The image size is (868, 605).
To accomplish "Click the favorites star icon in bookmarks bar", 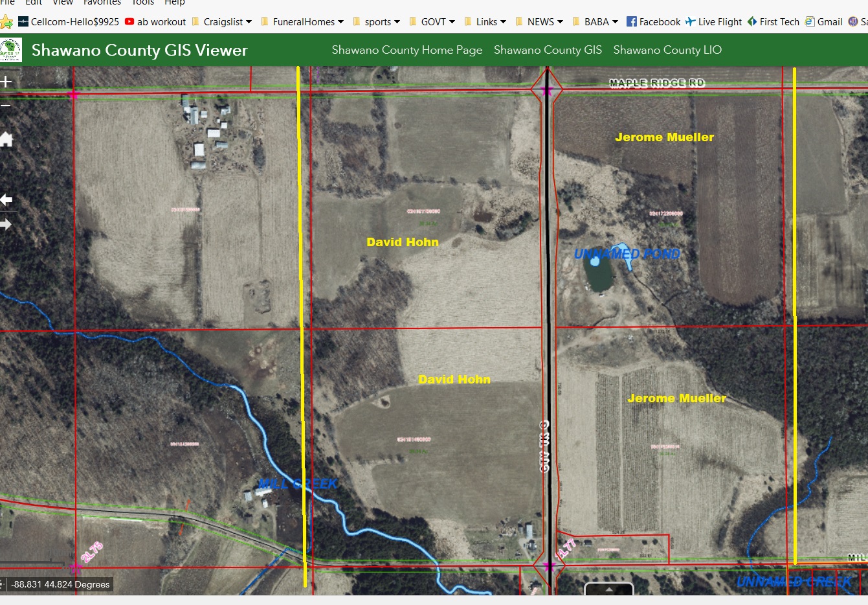I will point(6,22).
